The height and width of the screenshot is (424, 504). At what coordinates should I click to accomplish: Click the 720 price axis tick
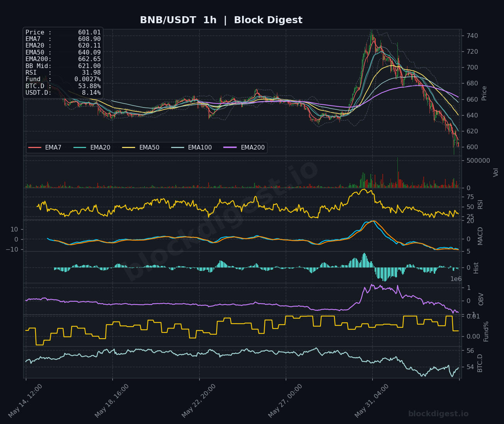(x=472, y=52)
